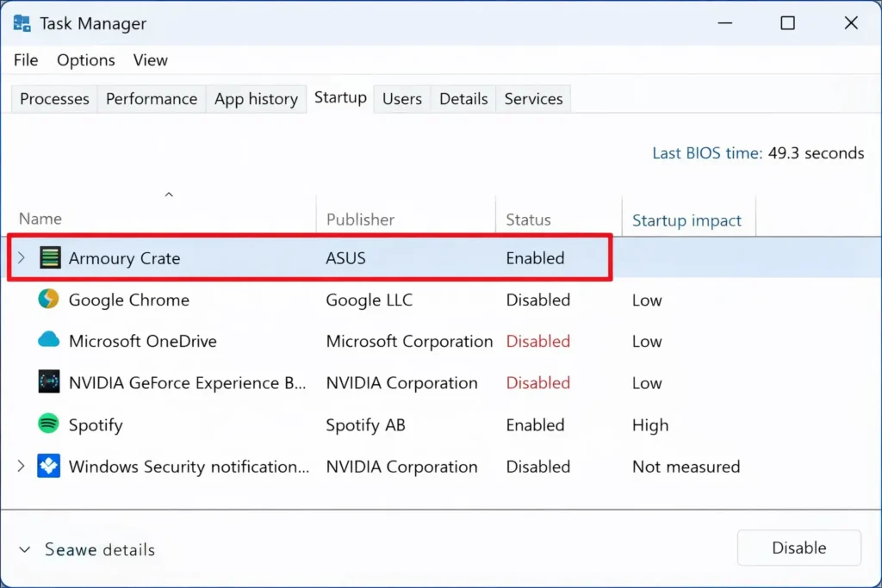Click the sort arrow above Name column
882x588 pixels.
(x=169, y=195)
